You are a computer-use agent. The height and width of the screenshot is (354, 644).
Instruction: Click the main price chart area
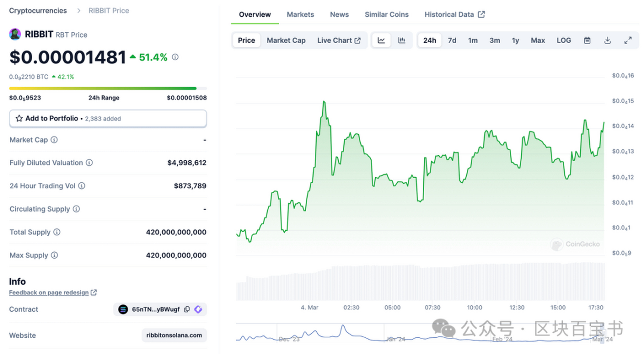coord(420,166)
